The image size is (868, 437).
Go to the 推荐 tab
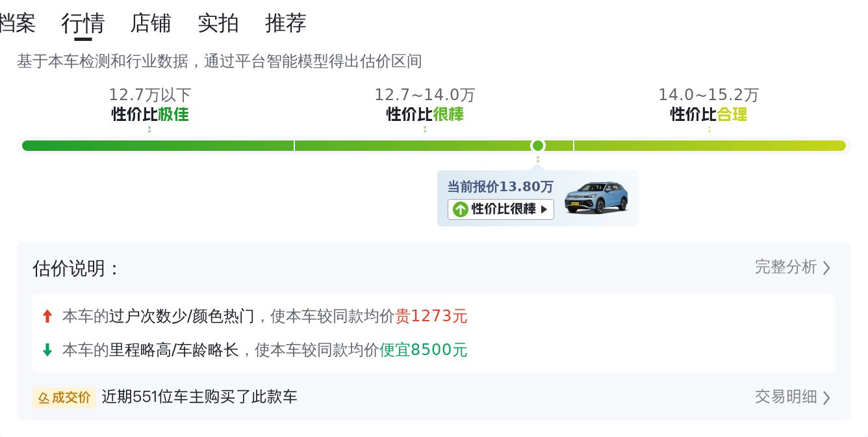(x=286, y=23)
